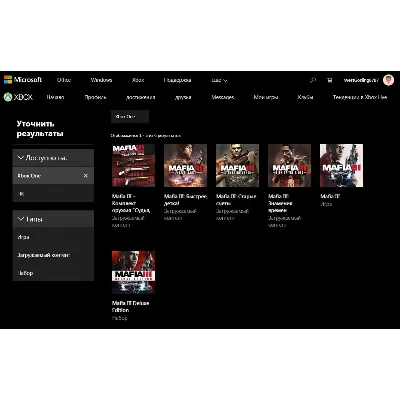Click the Mafia III game title labeled Игра
Image resolution: width=400 pixels, height=400 pixels.
coord(330,196)
